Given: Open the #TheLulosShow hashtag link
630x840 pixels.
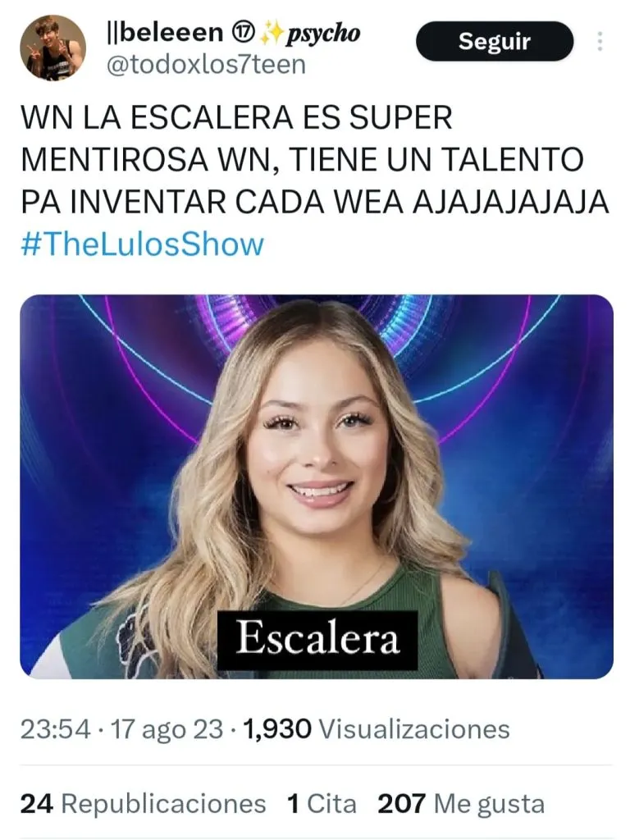Looking at the screenshot, I should click(143, 244).
